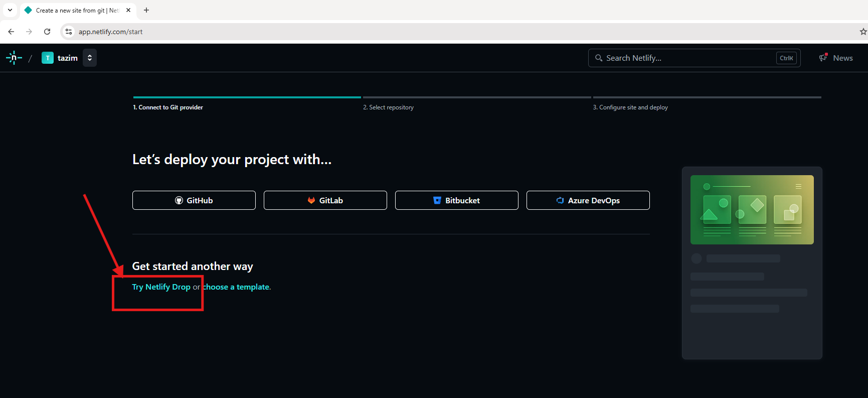Select Azure DevOps provider button

tap(588, 200)
